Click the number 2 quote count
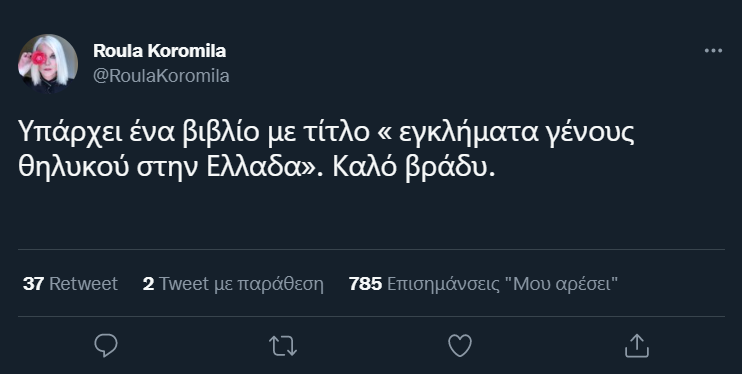 pyautogui.click(x=148, y=284)
